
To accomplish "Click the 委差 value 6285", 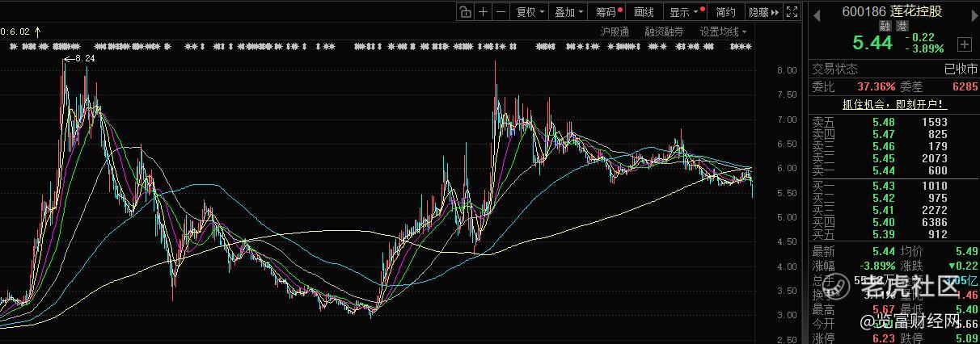I will pos(965,86).
